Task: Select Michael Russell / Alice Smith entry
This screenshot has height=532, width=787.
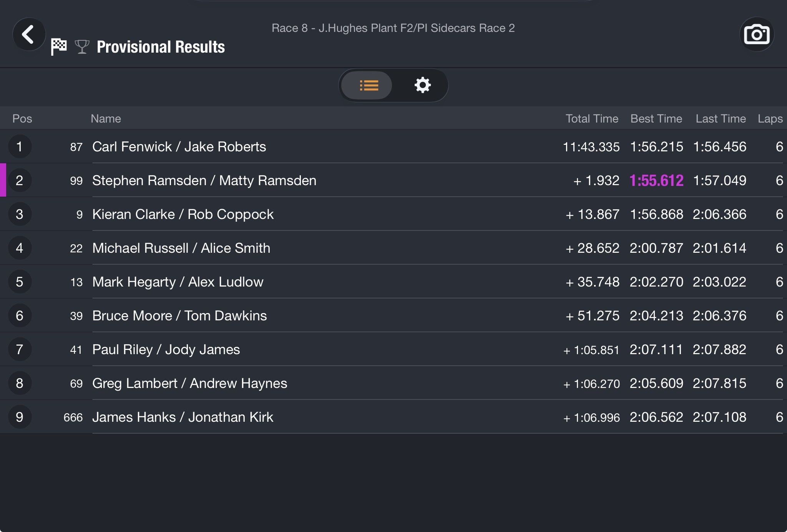Action: click(x=393, y=248)
